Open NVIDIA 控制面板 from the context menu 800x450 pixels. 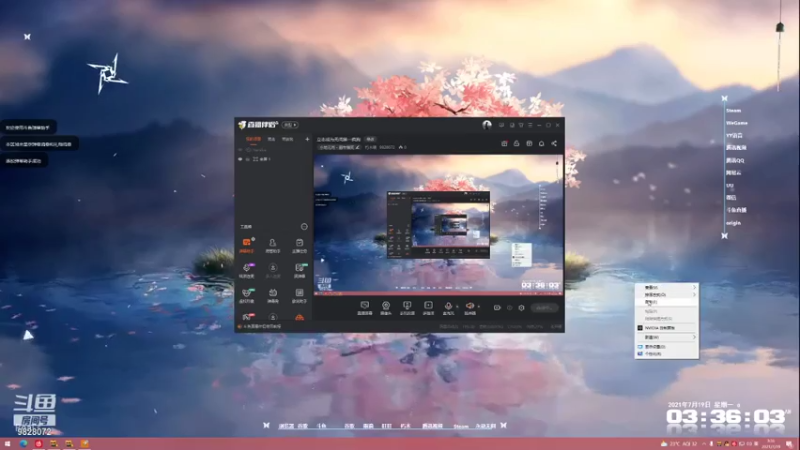pyautogui.click(x=667, y=328)
